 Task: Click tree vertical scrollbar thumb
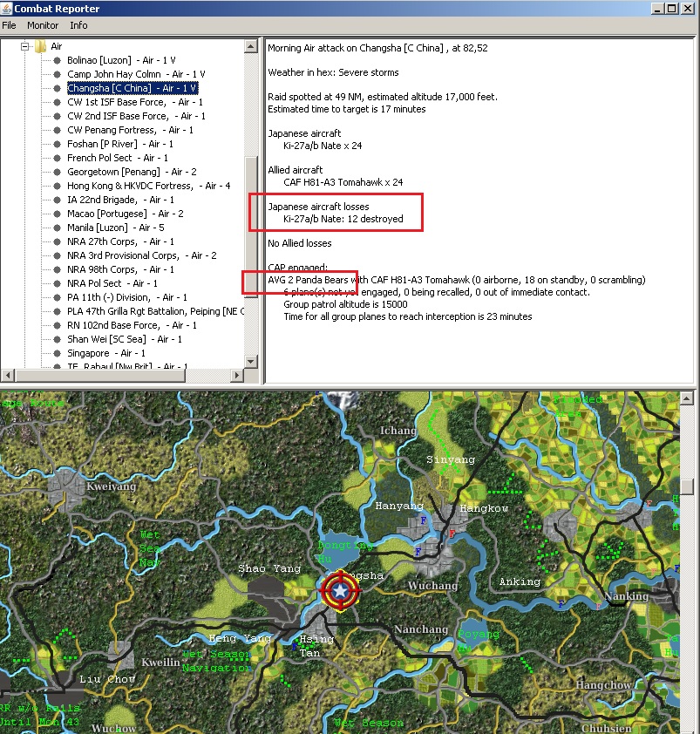coord(250,227)
